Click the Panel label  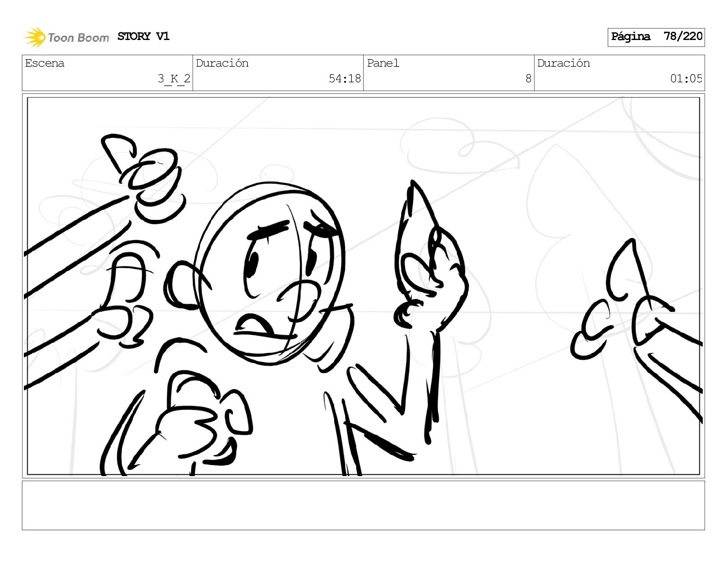point(383,63)
